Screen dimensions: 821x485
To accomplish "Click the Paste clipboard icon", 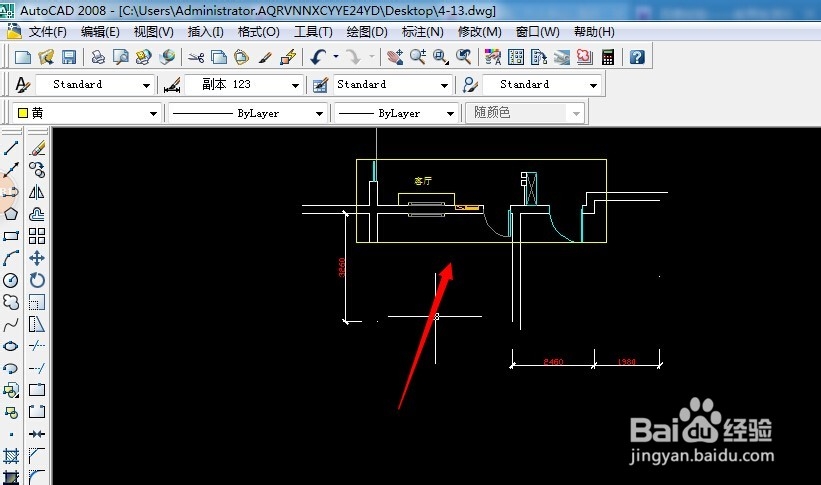I will 241,57.
